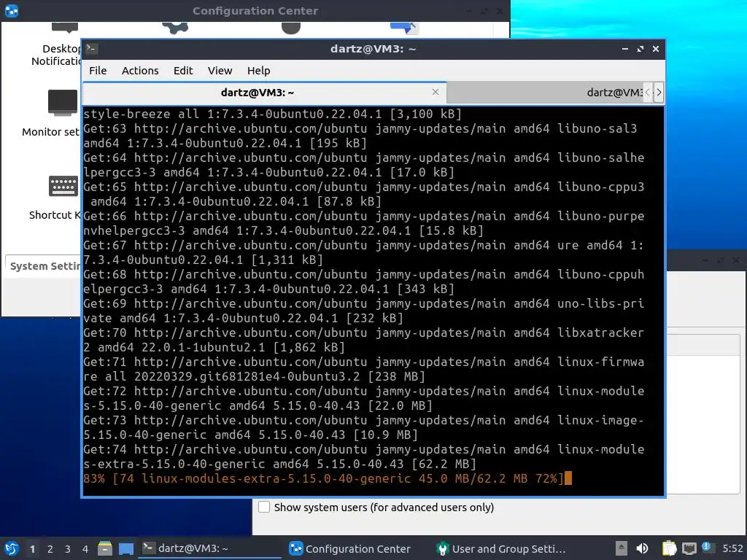Viewport: 747px width, 560px height.
Task: Open clipboard manager tray icon
Action: click(x=669, y=548)
